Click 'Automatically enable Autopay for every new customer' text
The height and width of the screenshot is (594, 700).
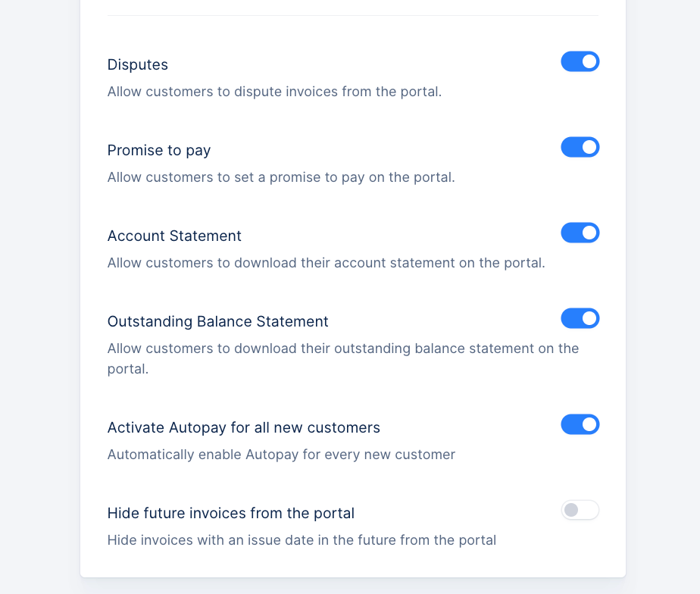[281, 455]
